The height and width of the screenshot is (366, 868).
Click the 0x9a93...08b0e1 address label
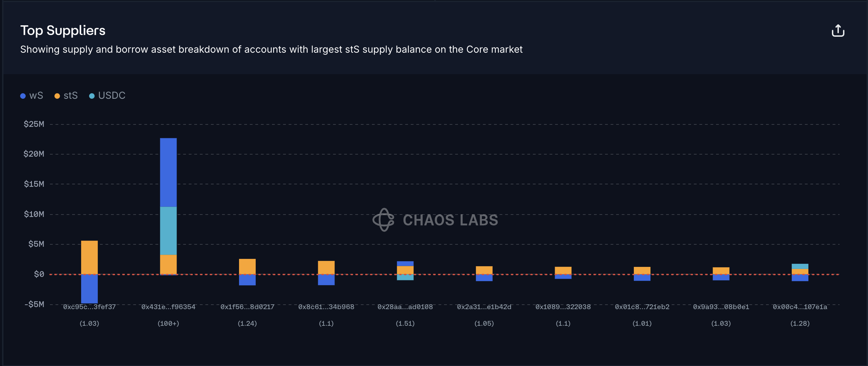[721, 307]
